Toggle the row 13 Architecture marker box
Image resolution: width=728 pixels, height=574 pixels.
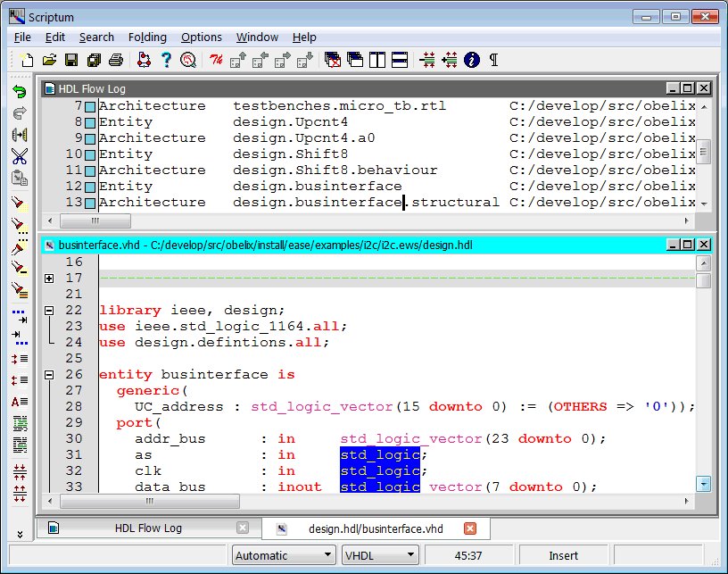(90, 203)
